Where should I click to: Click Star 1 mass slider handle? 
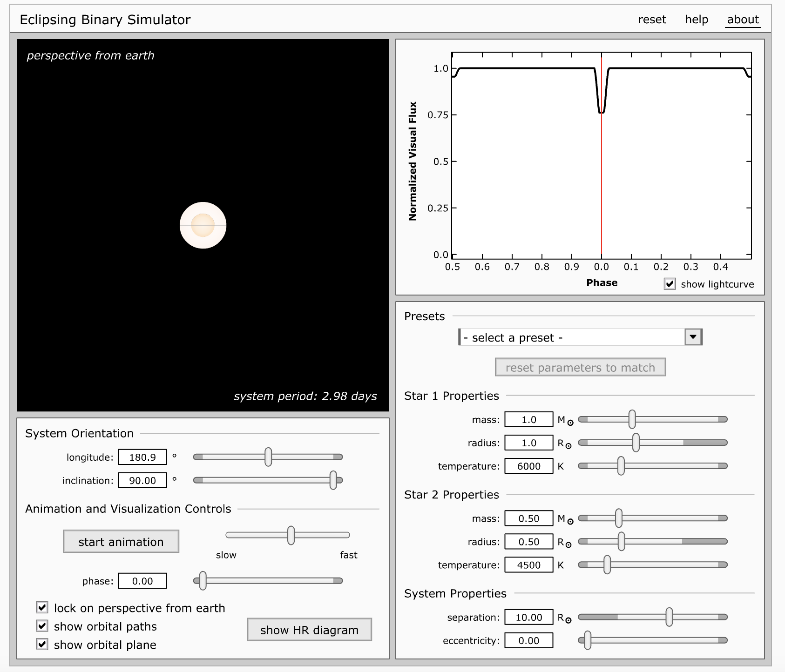coord(632,419)
